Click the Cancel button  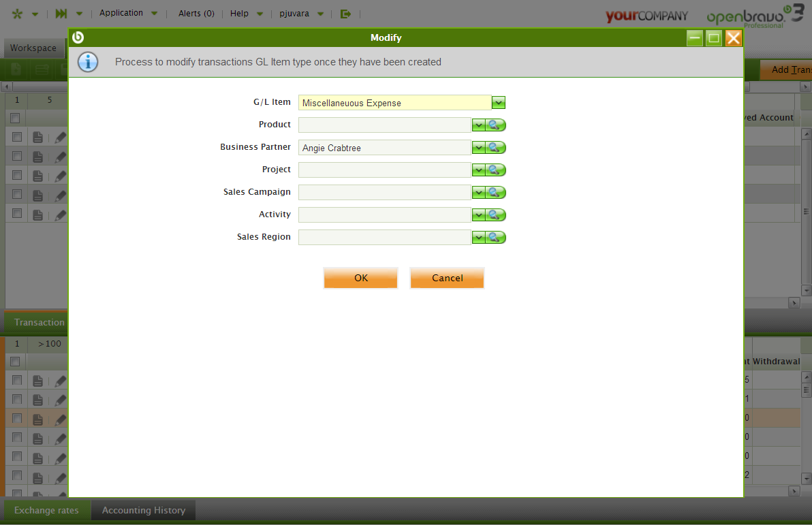click(448, 278)
